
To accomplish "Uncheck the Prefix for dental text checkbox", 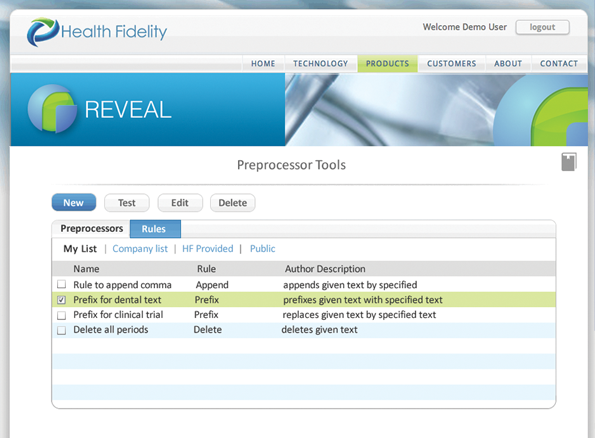I will tap(61, 300).
